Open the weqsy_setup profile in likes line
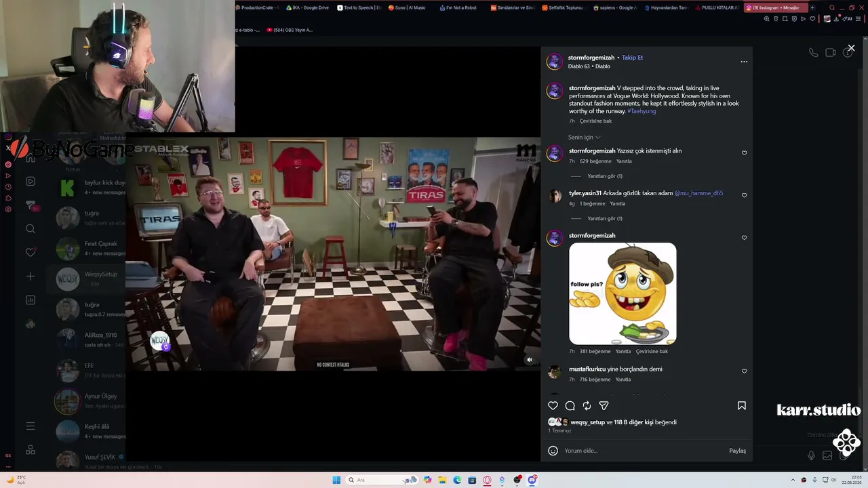Image resolution: width=868 pixels, height=488 pixels. tap(587, 422)
